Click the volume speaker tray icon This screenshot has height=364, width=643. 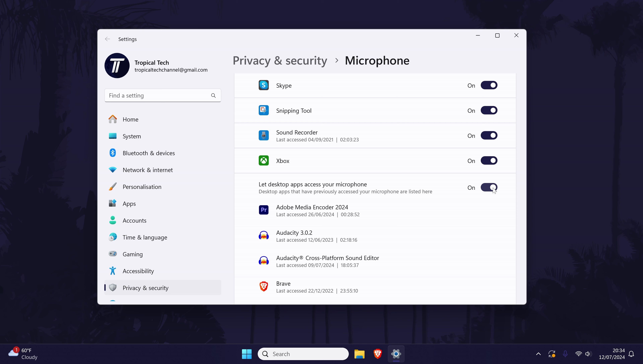point(588,354)
